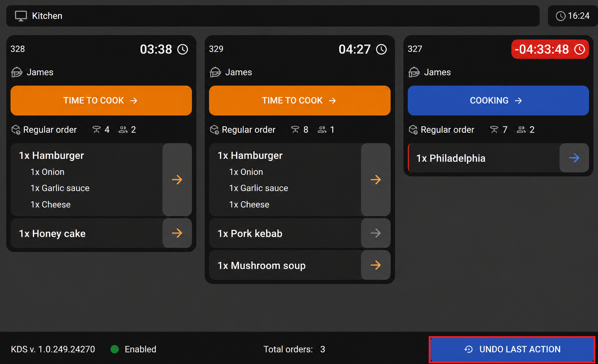Click the Kitchen title label
598x364 pixels.
pyautogui.click(x=47, y=16)
